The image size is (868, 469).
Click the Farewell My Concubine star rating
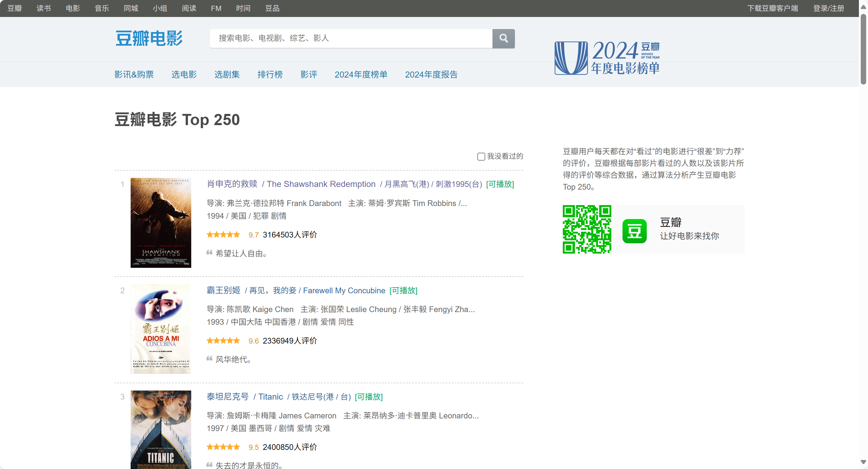click(223, 341)
